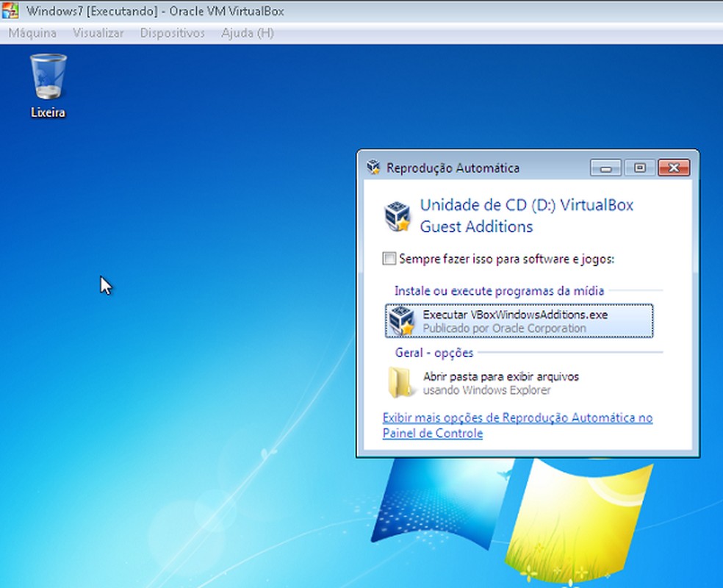Minimize the Reprodução Automática dialog
The width and height of the screenshot is (723, 588).
click(606, 168)
